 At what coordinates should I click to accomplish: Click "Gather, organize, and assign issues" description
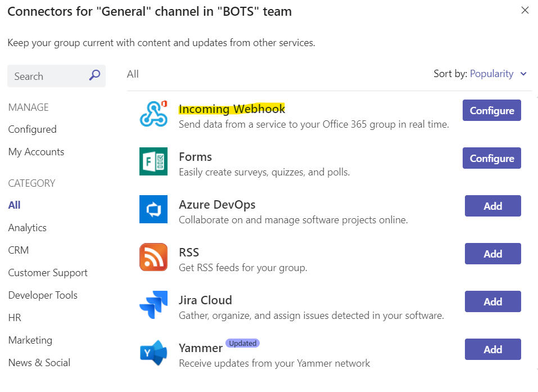click(311, 316)
